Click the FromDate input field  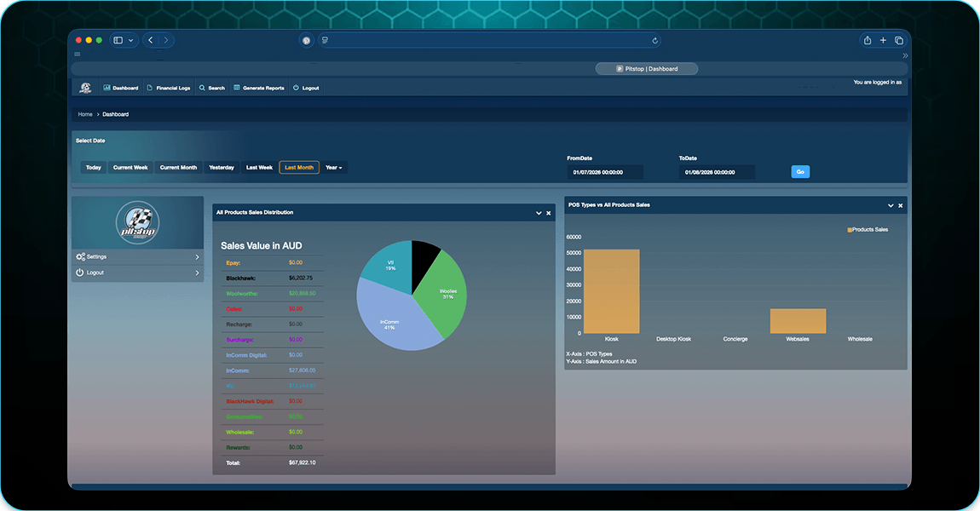pyautogui.click(x=604, y=172)
